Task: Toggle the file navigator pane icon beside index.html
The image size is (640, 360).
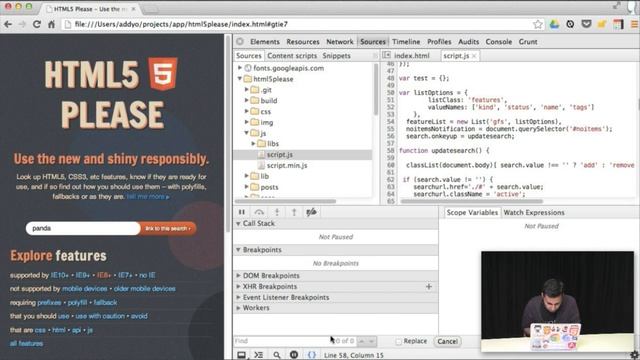Action: (x=386, y=55)
